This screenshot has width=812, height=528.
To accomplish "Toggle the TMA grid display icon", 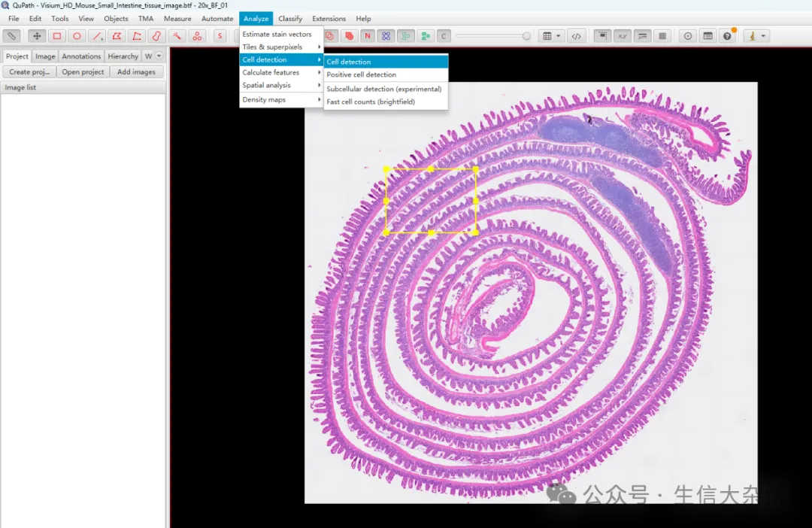I will (386, 36).
